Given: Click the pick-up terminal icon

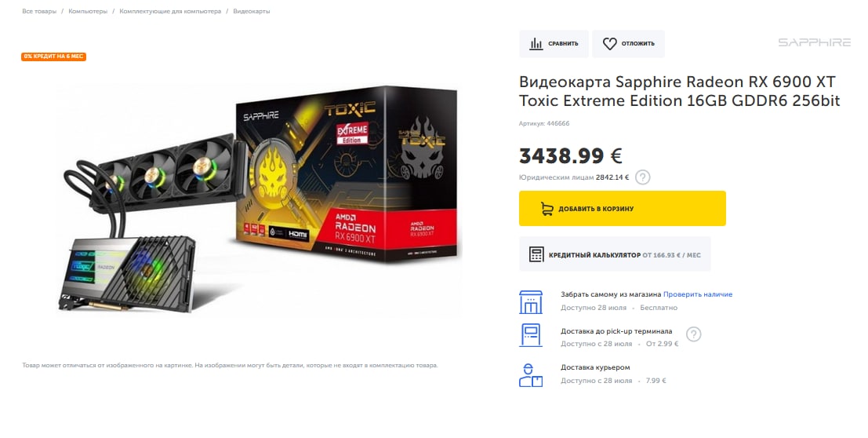Looking at the screenshot, I should pyautogui.click(x=530, y=335).
